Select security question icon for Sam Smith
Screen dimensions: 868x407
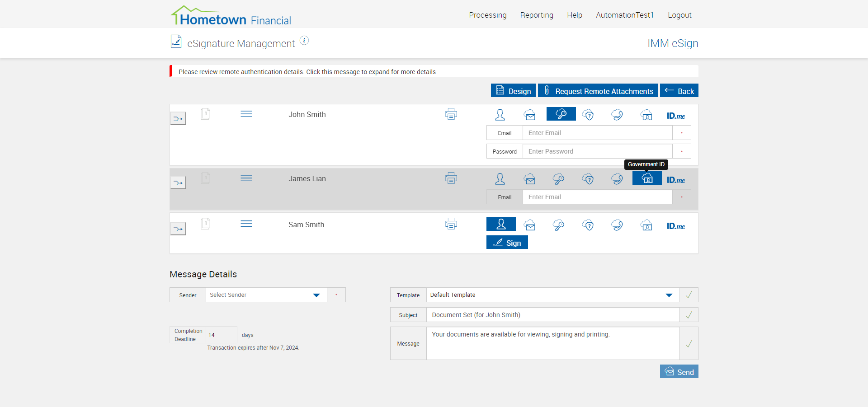point(588,225)
